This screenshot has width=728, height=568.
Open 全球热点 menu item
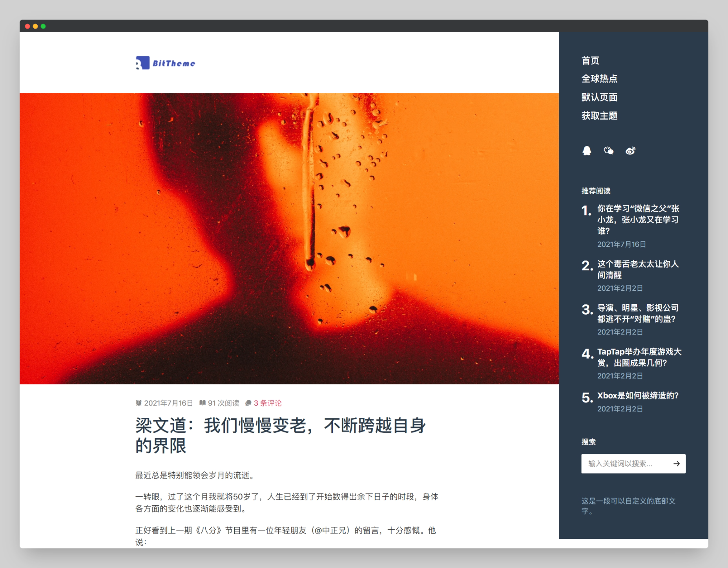point(599,79)
